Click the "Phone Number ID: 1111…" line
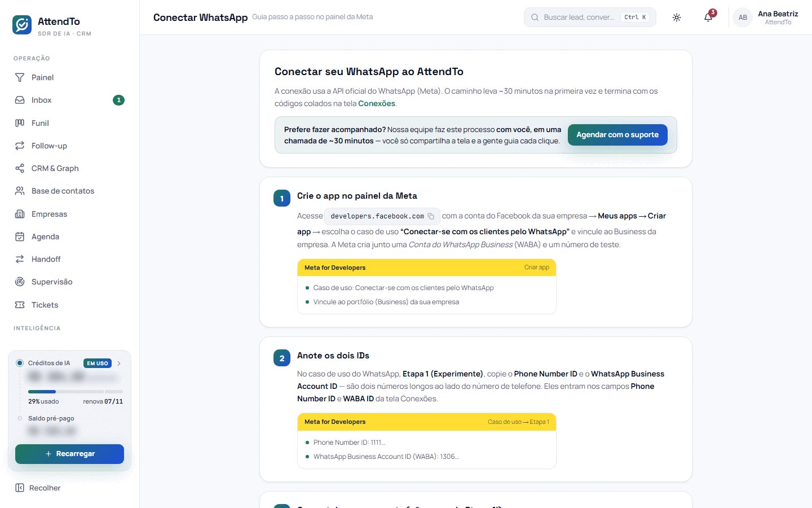The image size is (812, 508). click(x=350, y=443)
